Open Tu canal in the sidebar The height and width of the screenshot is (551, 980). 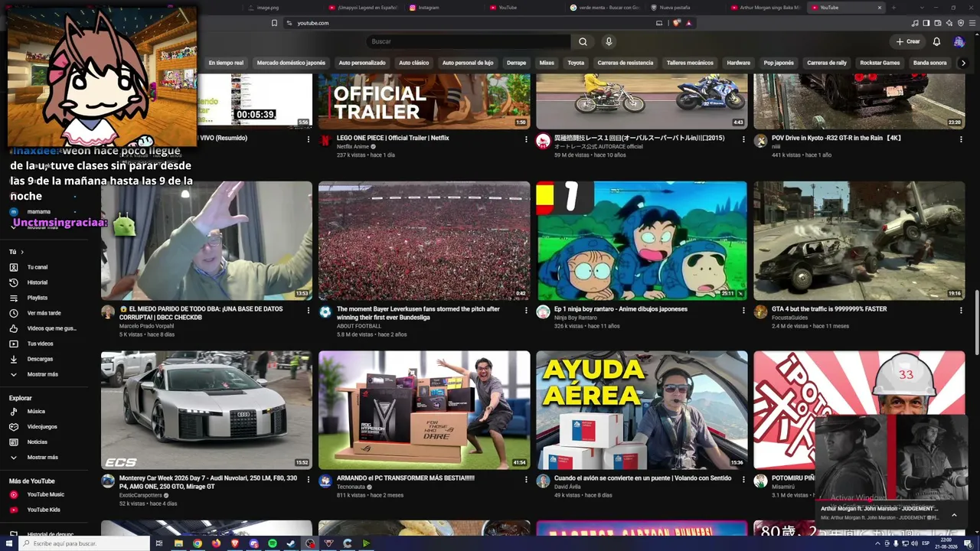click(x=38, y=267)
